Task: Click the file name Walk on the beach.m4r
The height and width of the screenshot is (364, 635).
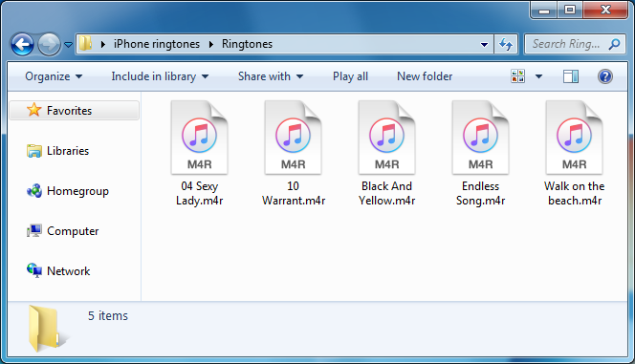Action: pyautogui.click(x=574, y=193)
